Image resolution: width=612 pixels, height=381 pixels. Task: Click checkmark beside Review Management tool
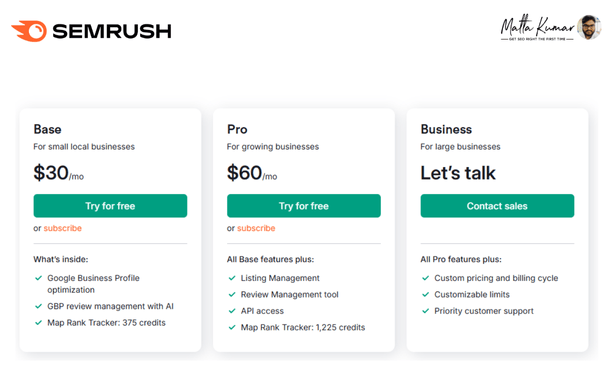pyautogui.click(x=232, y=294)
